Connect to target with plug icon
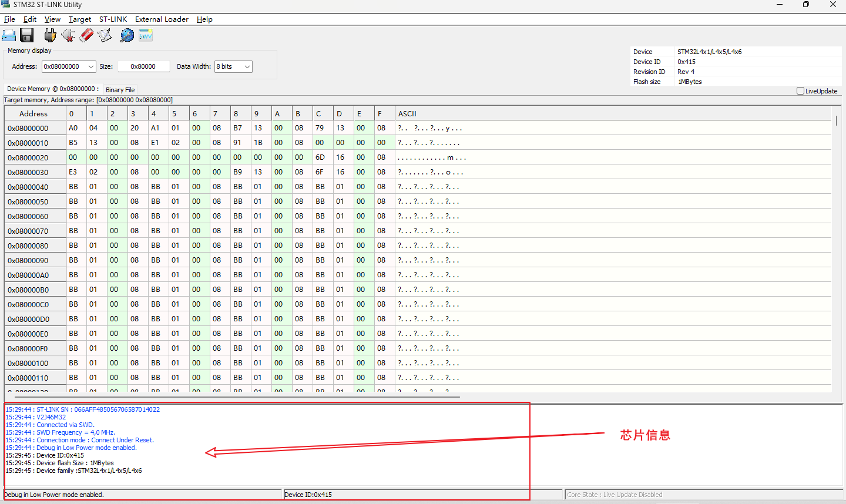The width and height of the screenshot is (846, 504). point(50,36)
